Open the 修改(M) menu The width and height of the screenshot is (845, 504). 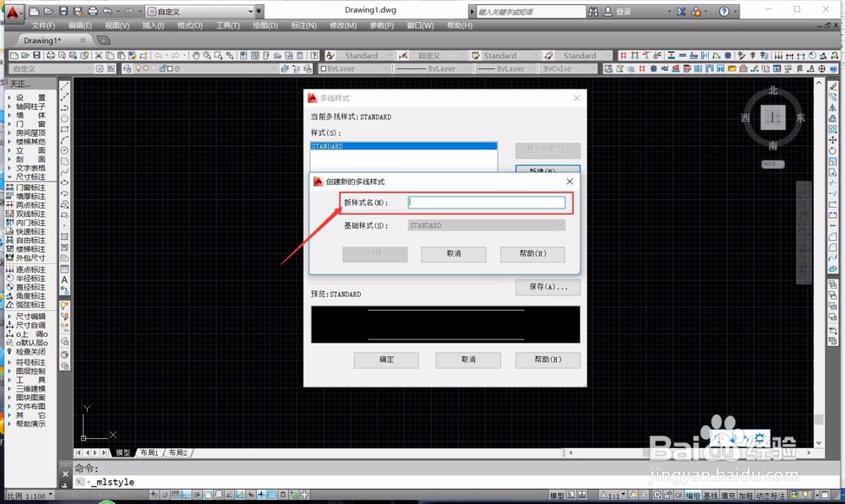tap(343, 25)
